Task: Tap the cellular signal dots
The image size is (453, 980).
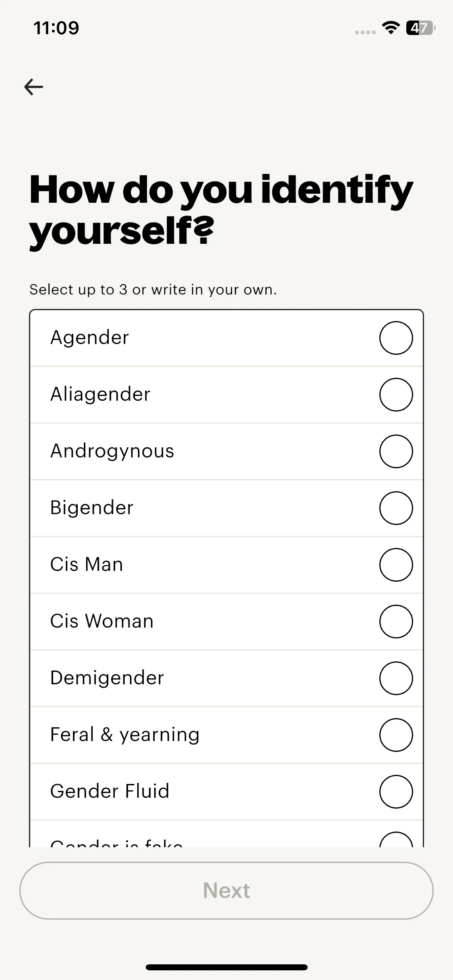Action: pos(365,32)
